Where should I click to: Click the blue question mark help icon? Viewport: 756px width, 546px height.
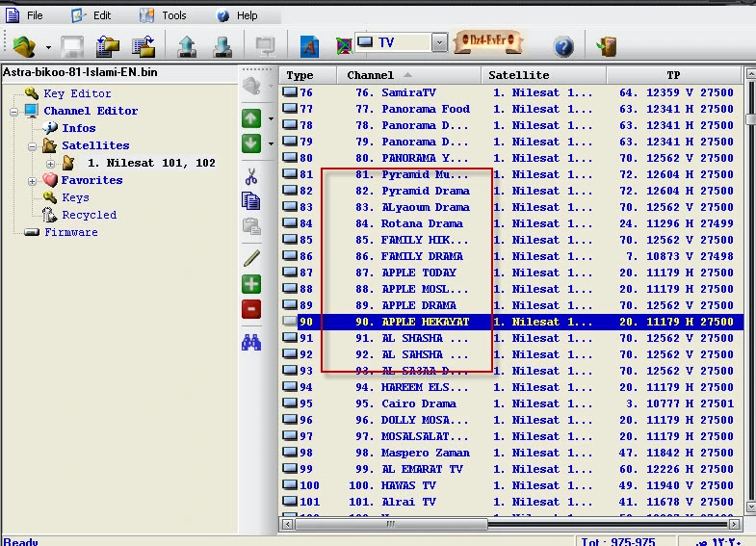pyautogui.click(x=563, y=47)
